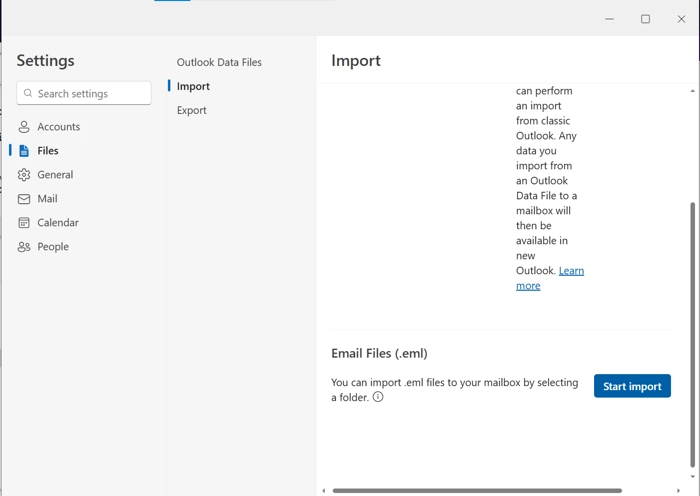Click the vertical scrollbar thumb
Viewport: 700px width, 496px height.
coord(692,334)
